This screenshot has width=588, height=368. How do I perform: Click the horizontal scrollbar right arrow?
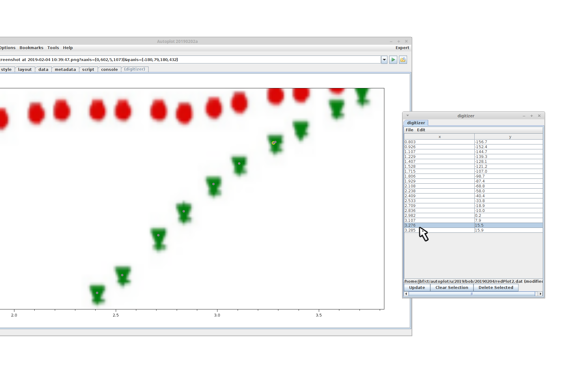coord(541,294)
